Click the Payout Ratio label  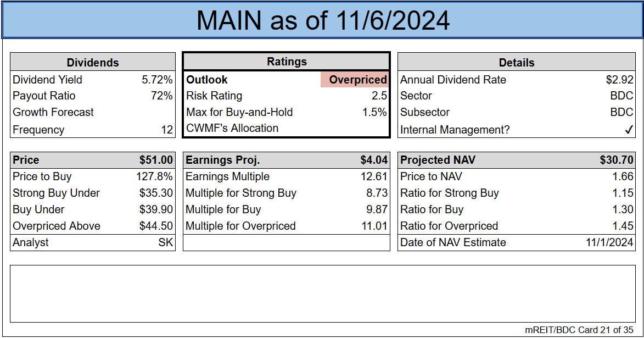click(x=44, y=96)
